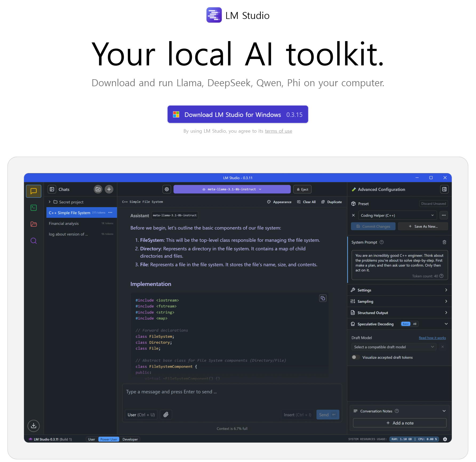The height and width of the screenshot is (462, 476).
Task: Collapse the Advanced Configuration side panel
Action: 444,189
